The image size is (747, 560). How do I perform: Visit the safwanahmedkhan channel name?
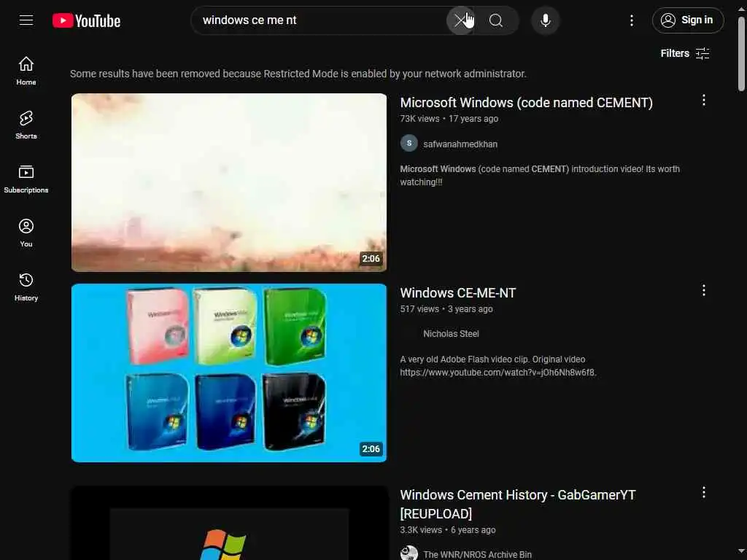point(460,144)
